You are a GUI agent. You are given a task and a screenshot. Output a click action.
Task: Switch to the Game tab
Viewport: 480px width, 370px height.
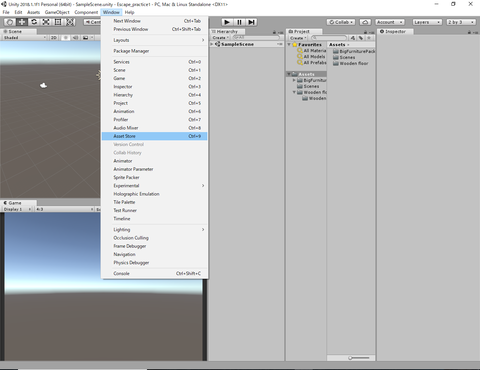click(18, 203)
